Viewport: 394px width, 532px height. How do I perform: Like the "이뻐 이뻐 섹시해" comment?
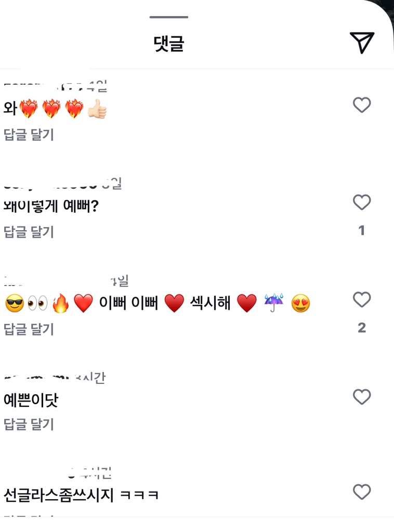[x=362, y=299]
